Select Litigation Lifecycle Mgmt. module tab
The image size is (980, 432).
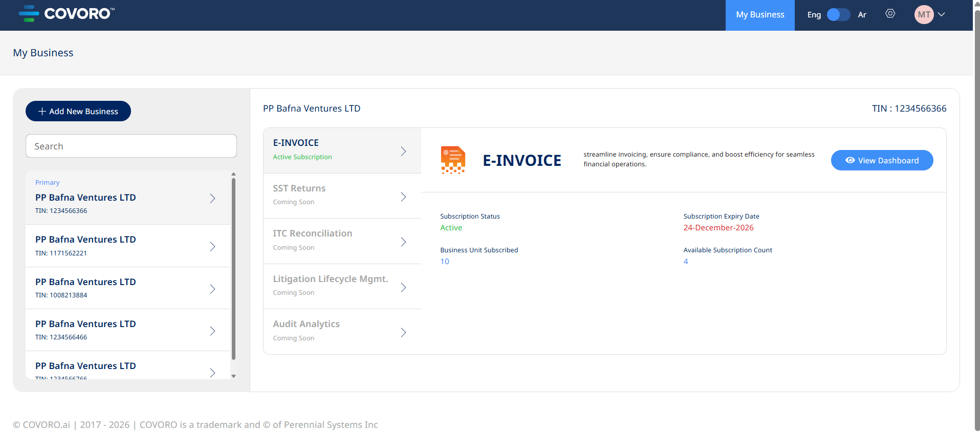click(x=342, y=287)
